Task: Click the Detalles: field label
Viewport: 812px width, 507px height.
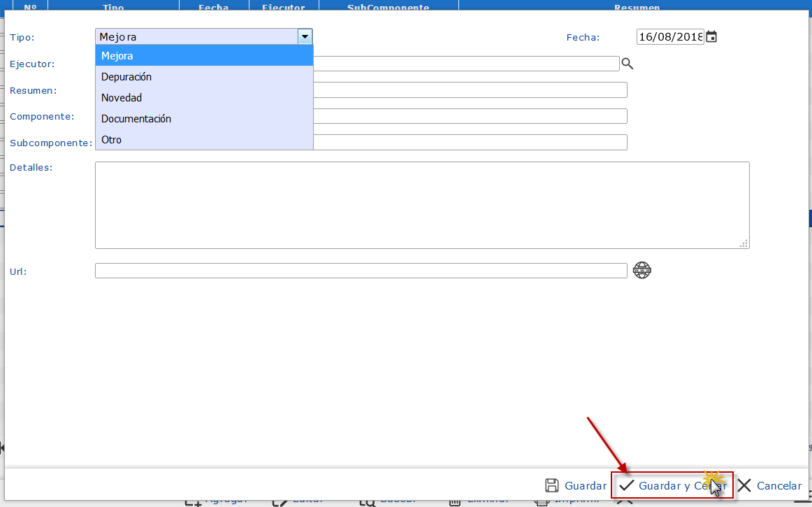Action: coord(31,167)
